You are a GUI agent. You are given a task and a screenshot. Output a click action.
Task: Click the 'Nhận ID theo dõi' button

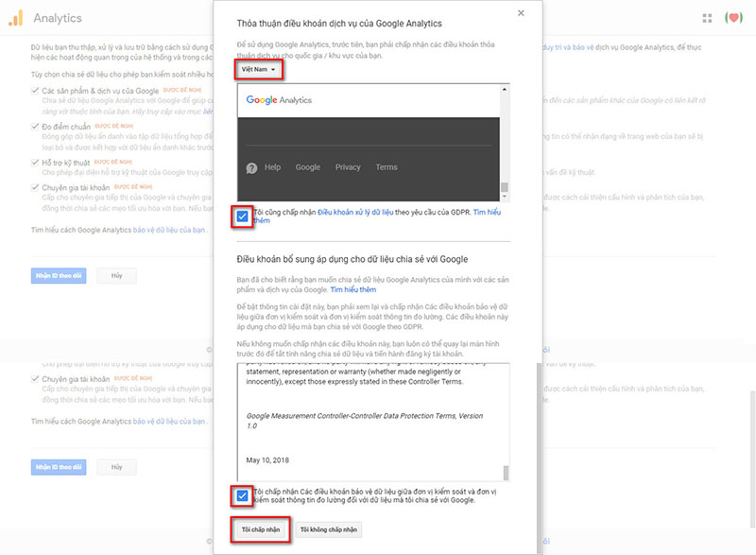tap(59, 274)
